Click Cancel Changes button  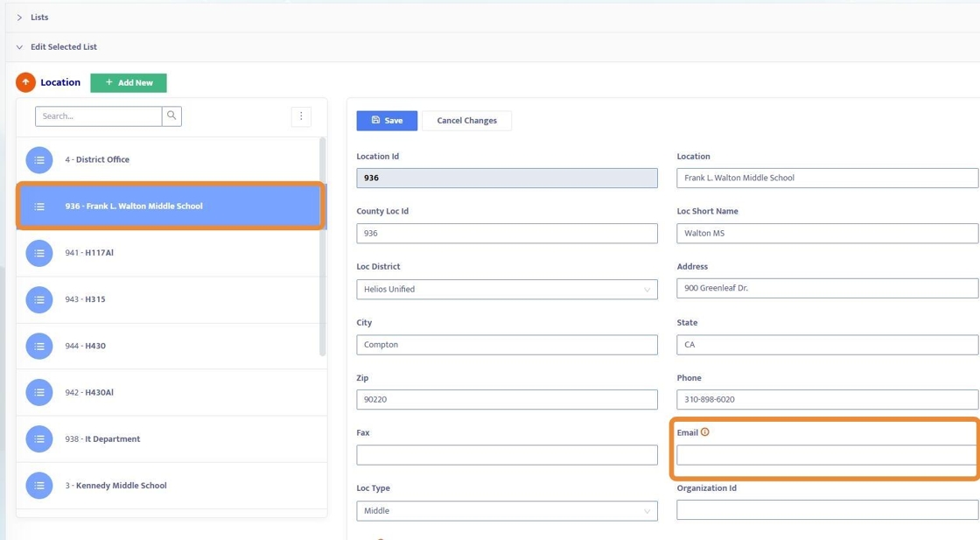[x=466, y=121]
